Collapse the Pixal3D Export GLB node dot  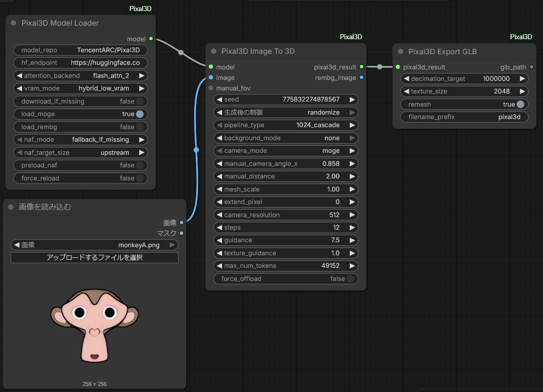tap(401, 52)
